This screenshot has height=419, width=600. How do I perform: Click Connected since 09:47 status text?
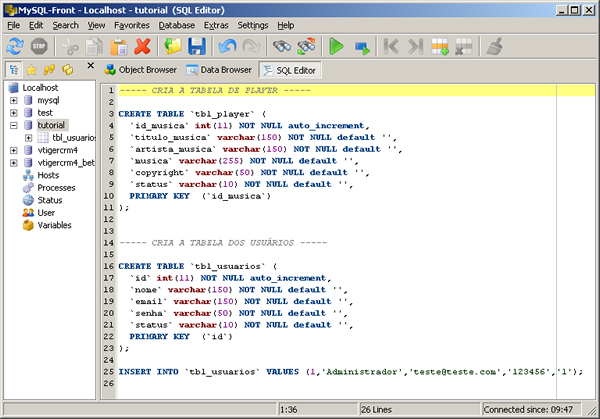pos(528,410)
